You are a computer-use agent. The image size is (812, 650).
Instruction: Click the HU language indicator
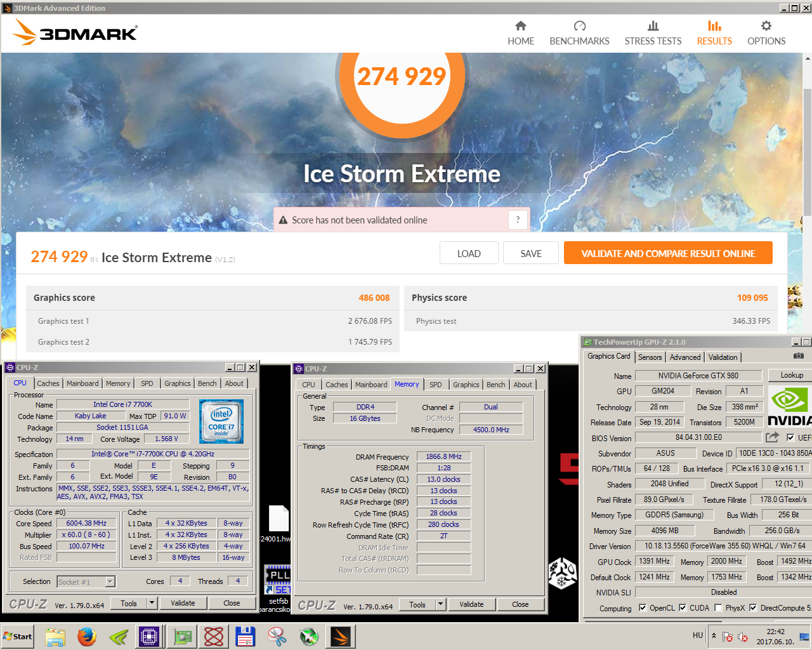[x=698, y=635]
